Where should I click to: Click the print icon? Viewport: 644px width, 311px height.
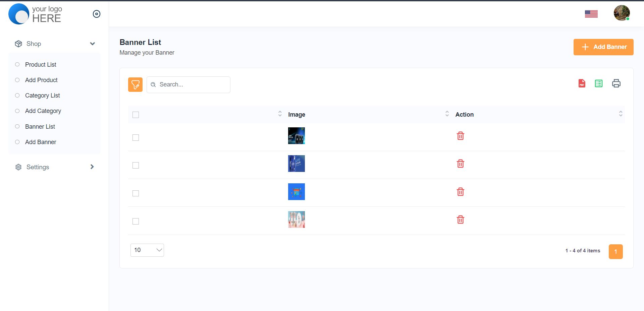click(x=616, y=83)
